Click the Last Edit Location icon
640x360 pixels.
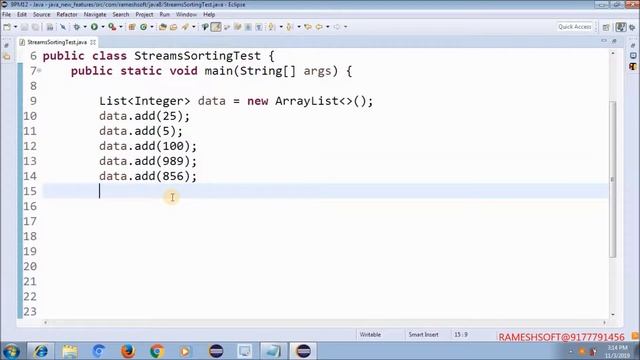coord(308,27)
